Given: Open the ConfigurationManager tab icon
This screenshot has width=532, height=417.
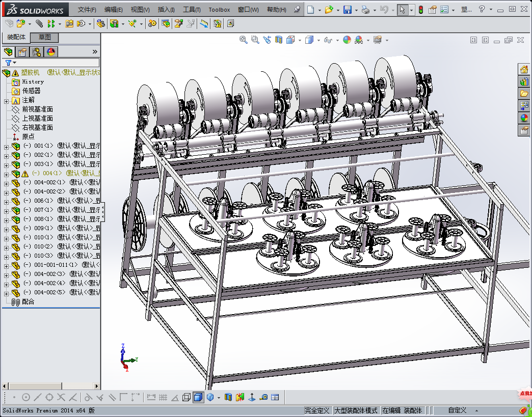Looking at the screenshot, I should pyautogui.click(x=37, y=51).
